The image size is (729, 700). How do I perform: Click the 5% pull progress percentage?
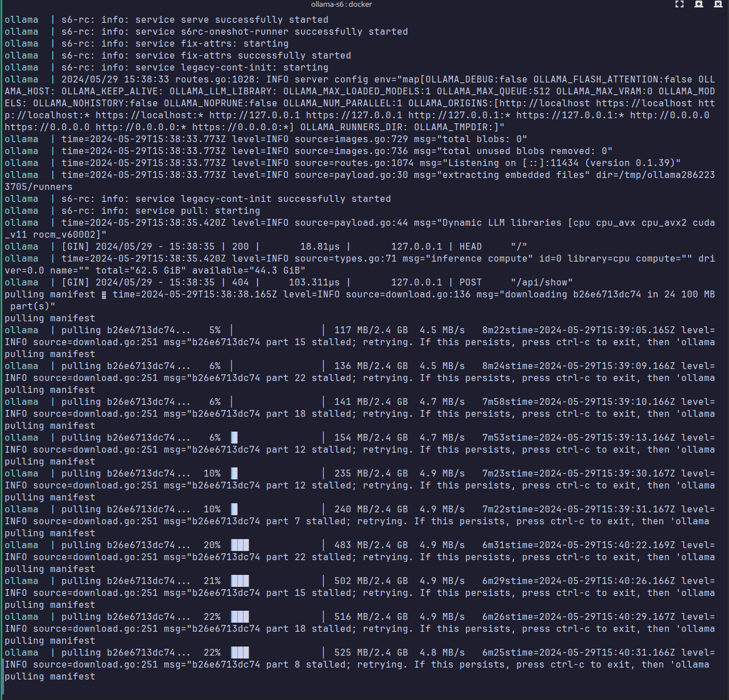(215, 330)
